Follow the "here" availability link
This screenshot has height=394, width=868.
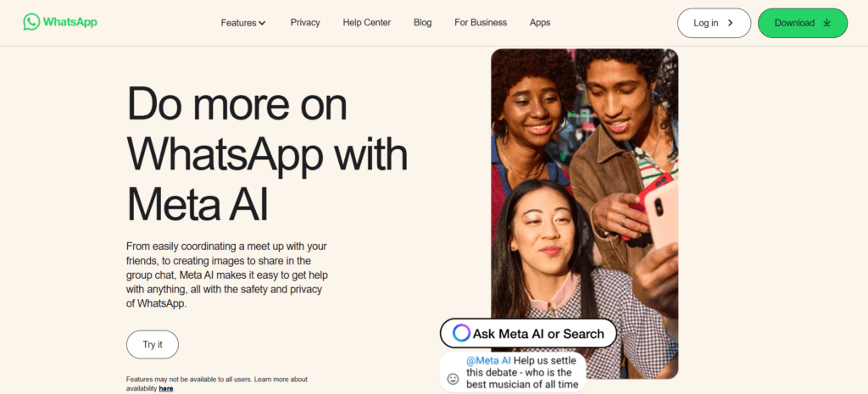tap(166, 388)
